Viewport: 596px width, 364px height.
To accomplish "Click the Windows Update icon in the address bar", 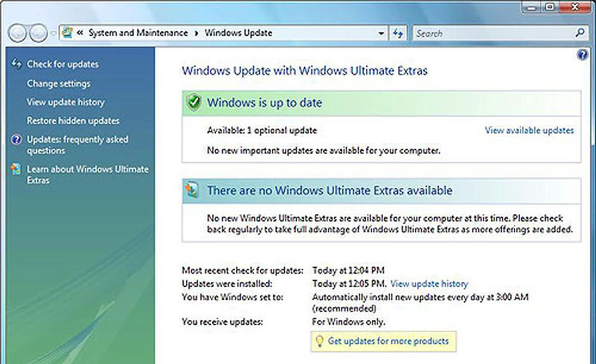I will (x=67, y=32).
